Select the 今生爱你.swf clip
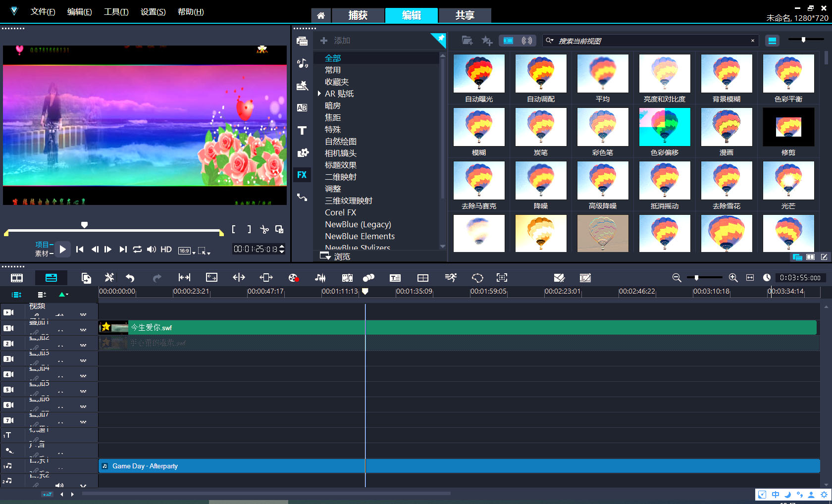 coord(458,327)
